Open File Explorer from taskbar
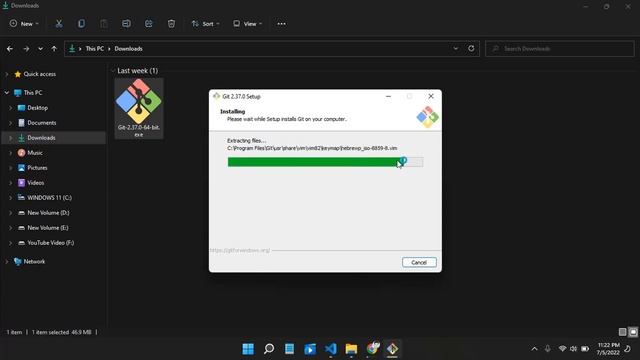The width and height of the screenshot is (640, 360). (351, 349)
